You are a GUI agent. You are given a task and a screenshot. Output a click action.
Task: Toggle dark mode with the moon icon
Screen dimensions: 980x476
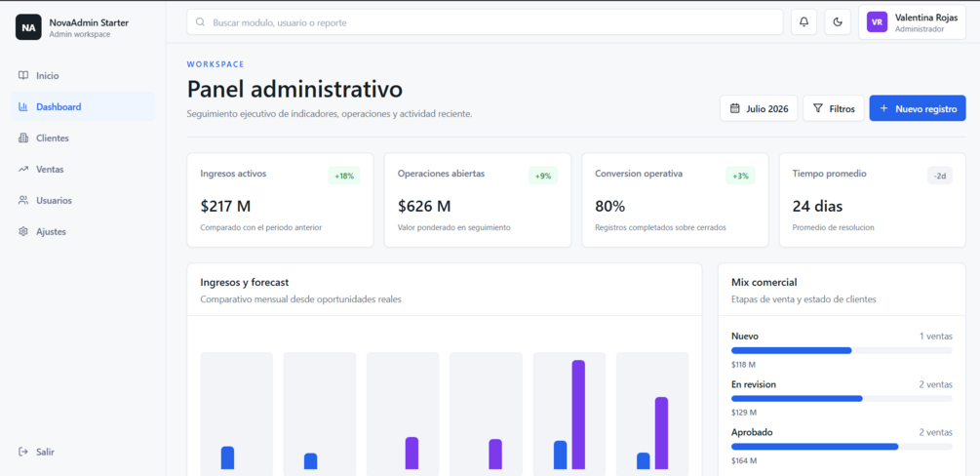(838, 22)
